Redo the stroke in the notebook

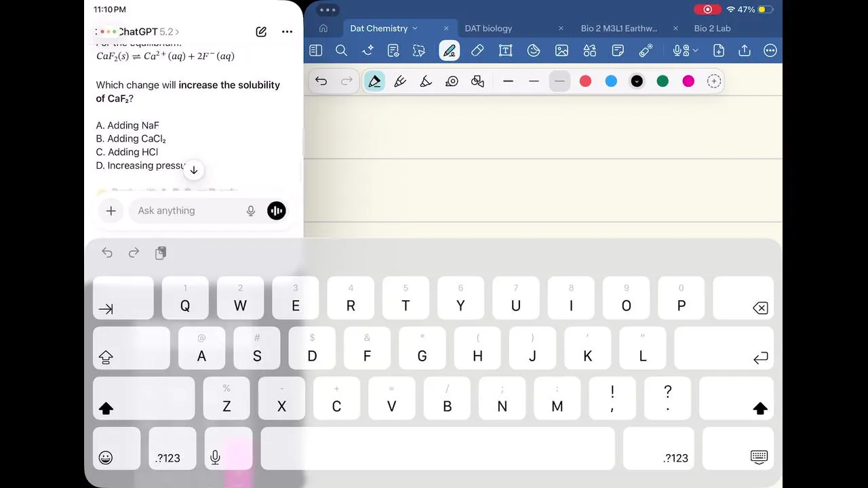click(x=347, y=81)
